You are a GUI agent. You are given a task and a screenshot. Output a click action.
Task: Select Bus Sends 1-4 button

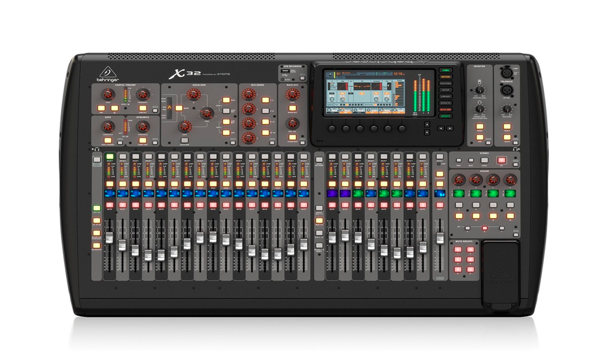tap(265, 100)
